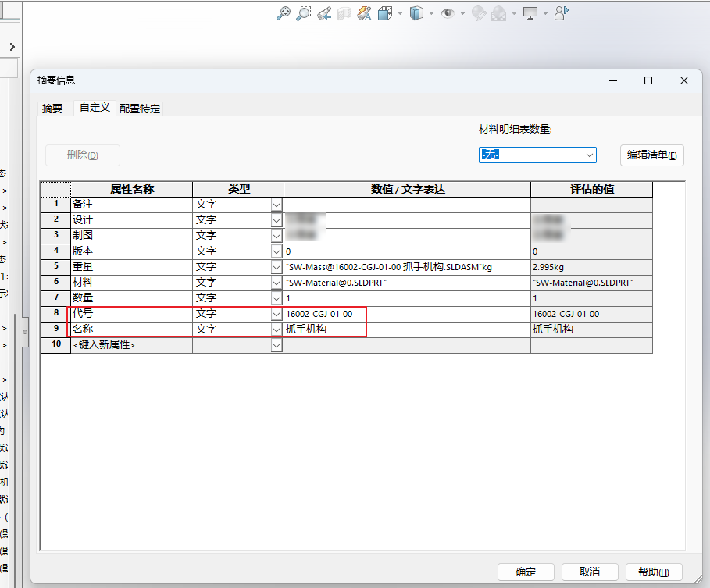
Task: Click the Previous View icon
Action: coord(324,13)
